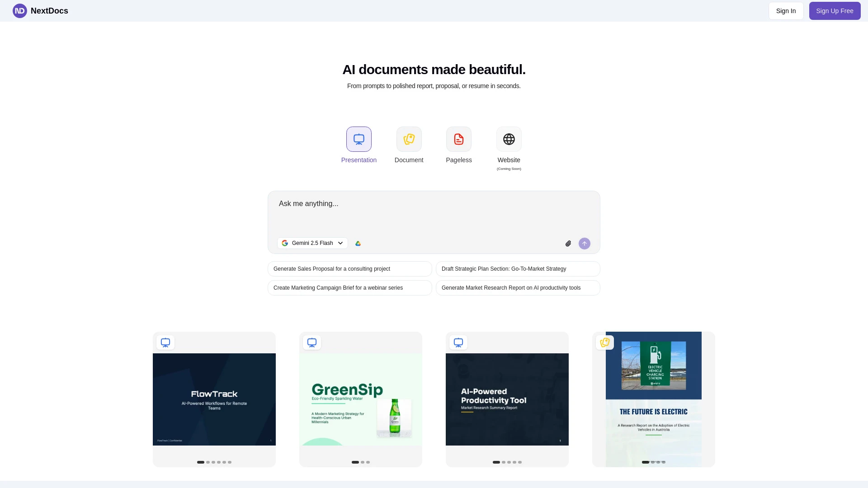Select 'Draft Strategic Plan Section: Go-To-Market Strategy'
The height and width of the screenshot is (488, 868).
pyautogui.click(x=518, y=269)
